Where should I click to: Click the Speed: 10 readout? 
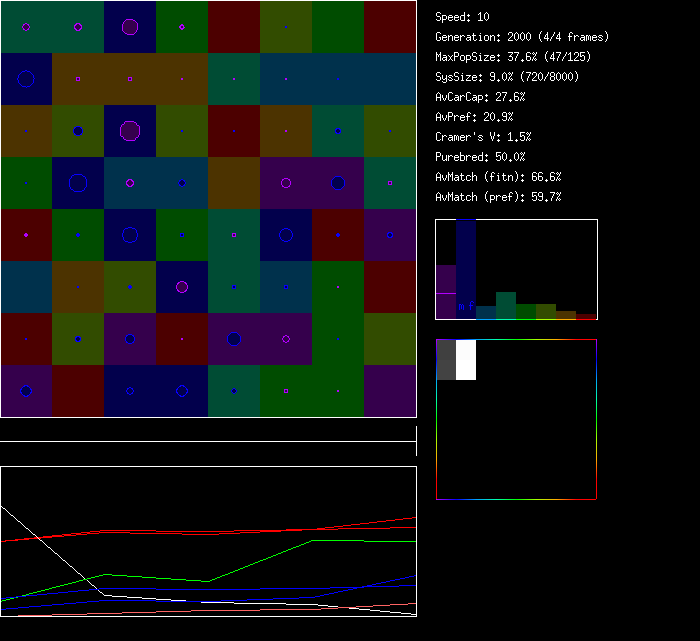click(462, 17)
